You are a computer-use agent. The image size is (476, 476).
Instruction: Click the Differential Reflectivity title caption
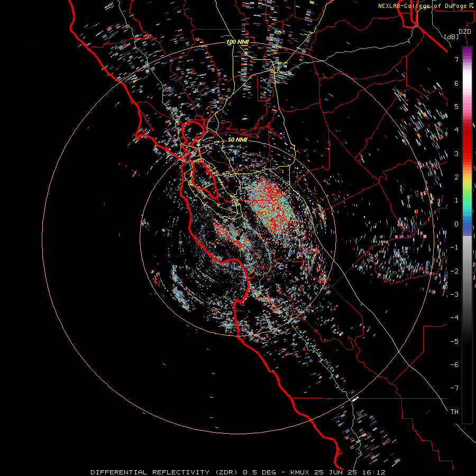pyautogui.click(x=238, y=472)
